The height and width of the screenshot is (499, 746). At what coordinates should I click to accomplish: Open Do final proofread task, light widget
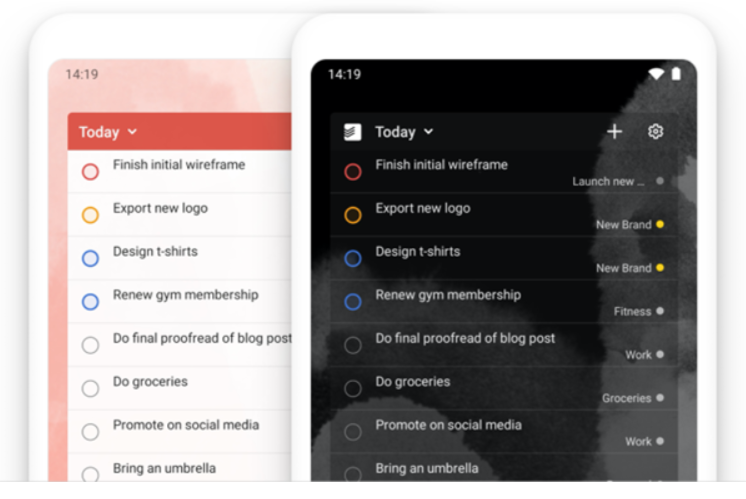coord(202,338)
